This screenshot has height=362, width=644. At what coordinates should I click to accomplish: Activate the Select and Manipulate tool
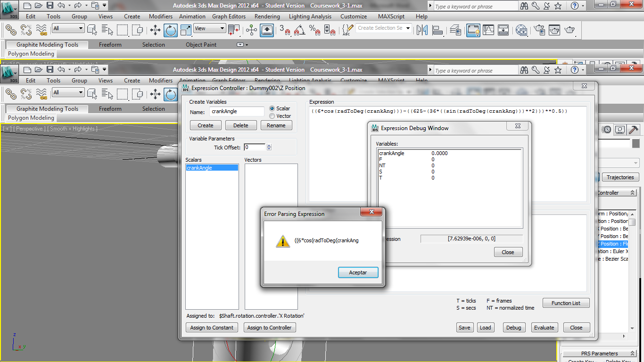tap(251, 30)
